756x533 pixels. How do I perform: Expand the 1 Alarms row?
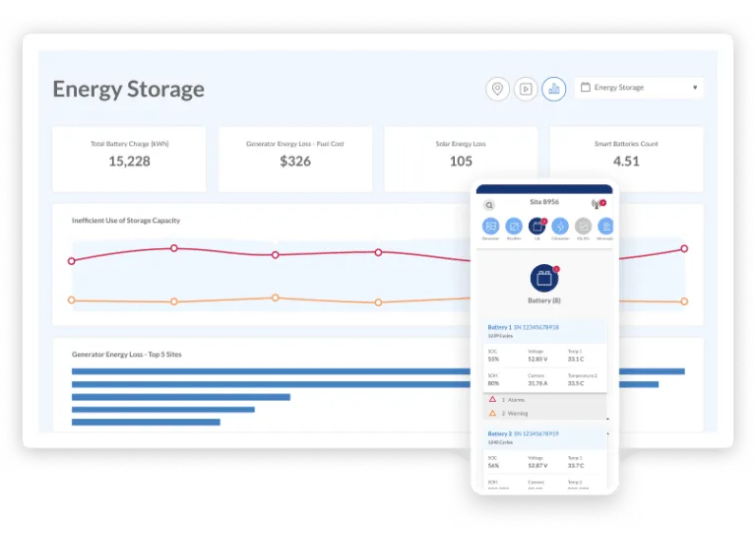[x=544, y=400]
